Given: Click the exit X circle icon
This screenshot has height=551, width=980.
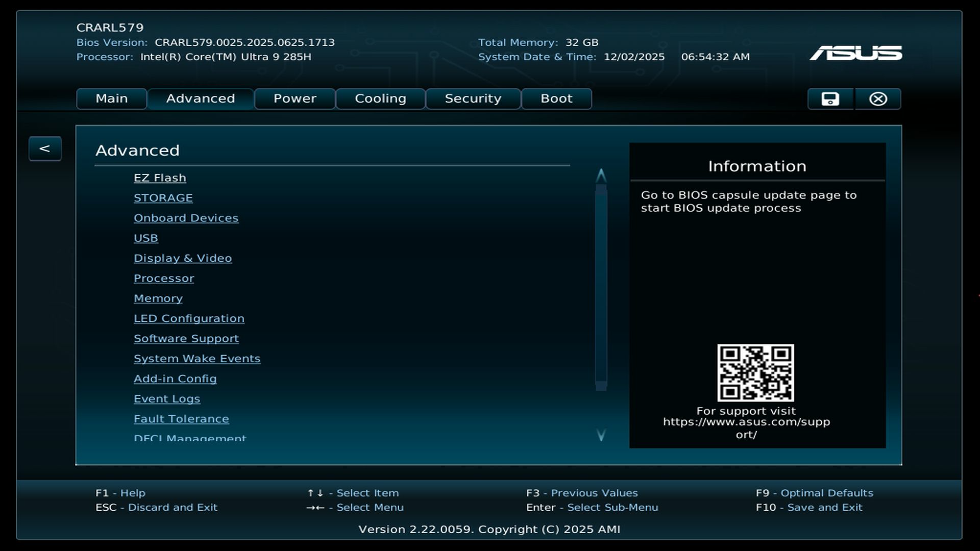Looking at the screenshot, I should tap(878, 99).
